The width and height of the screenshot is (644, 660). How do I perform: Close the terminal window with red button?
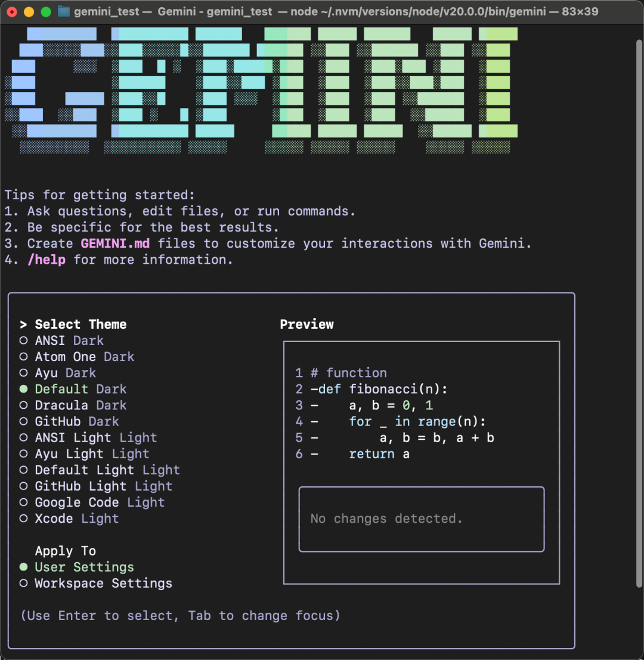point(12,12)
